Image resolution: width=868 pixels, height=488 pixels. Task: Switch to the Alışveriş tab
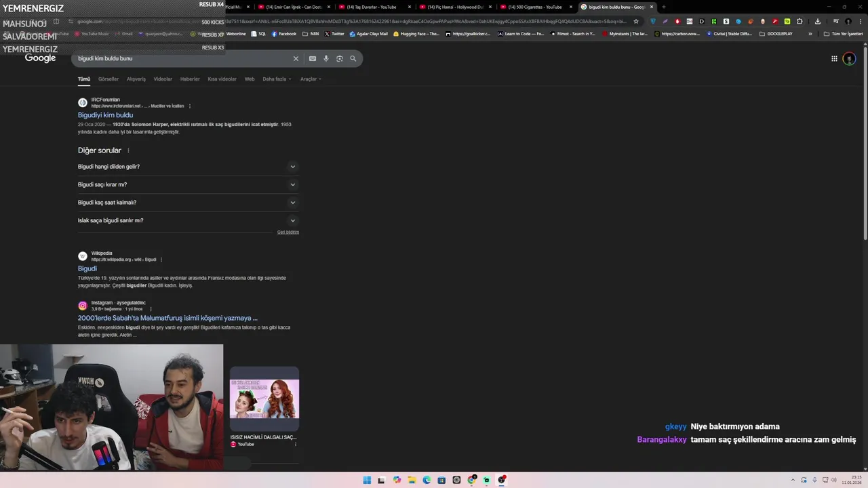136,79
